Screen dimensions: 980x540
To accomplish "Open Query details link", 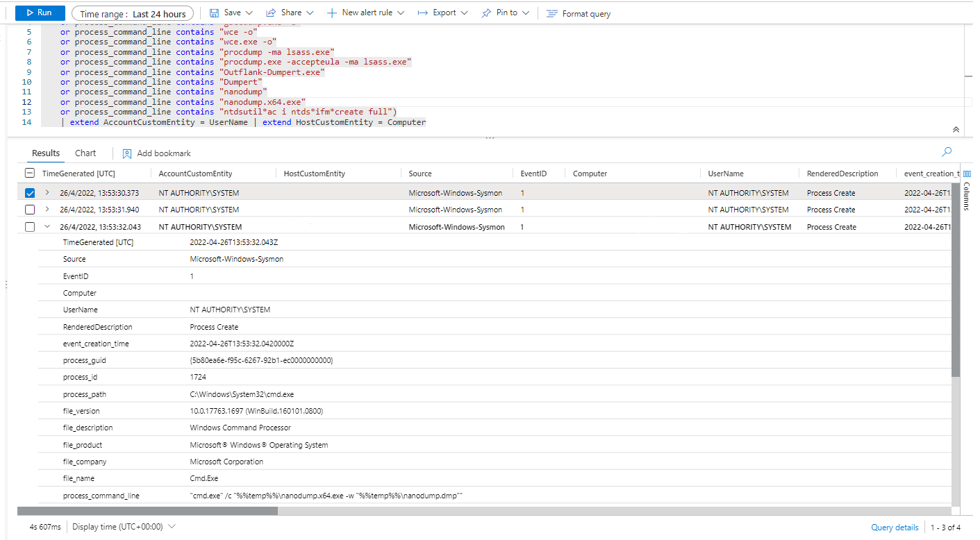I will [895, 528].
